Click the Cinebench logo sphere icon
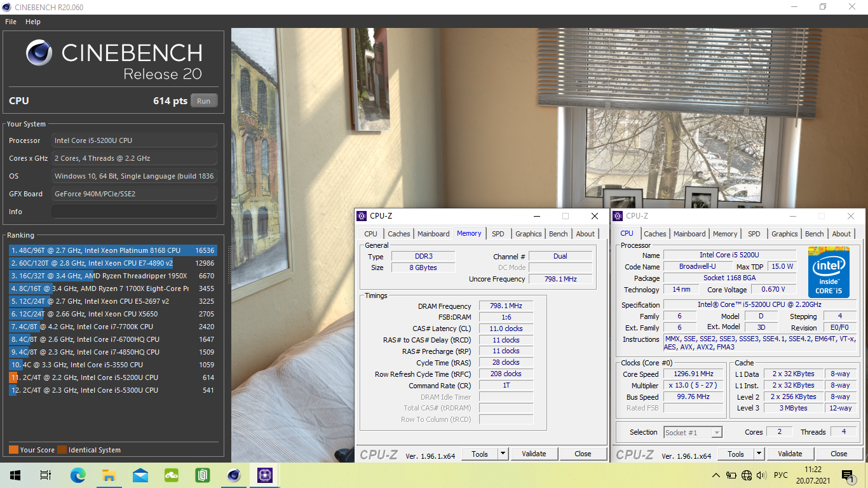 click(39, 53)
